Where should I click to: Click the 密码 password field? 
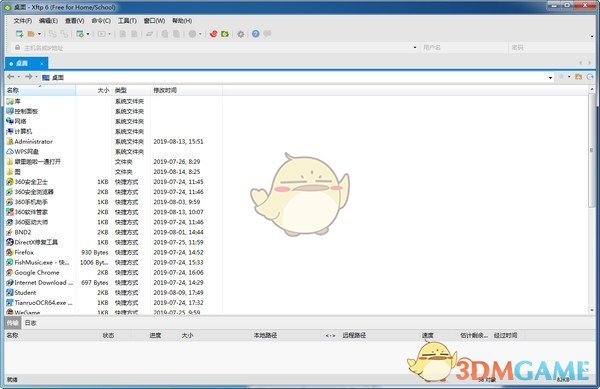click(x=551, y=47)
